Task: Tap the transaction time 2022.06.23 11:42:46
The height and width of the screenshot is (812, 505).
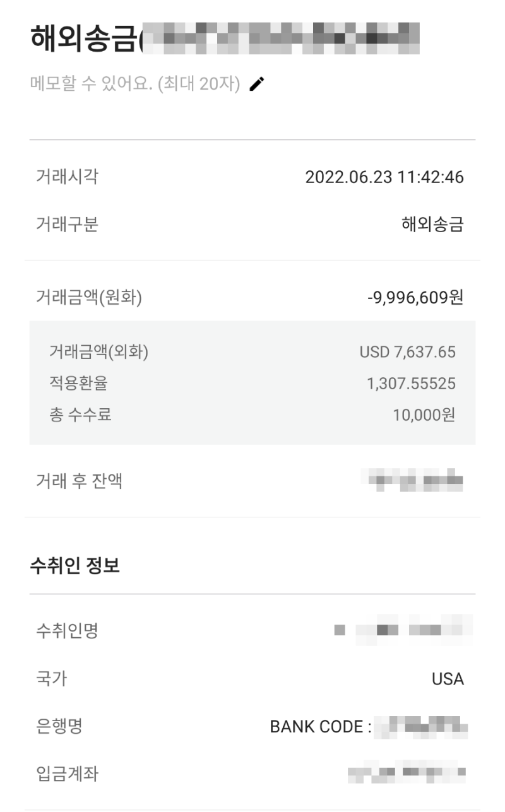Action: (384, 177)
